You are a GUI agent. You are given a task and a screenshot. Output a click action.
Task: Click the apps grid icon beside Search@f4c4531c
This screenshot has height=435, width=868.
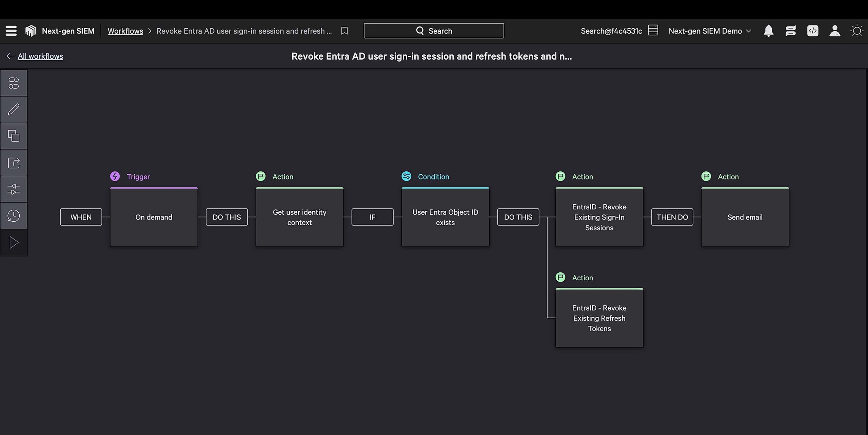[653, 31]
